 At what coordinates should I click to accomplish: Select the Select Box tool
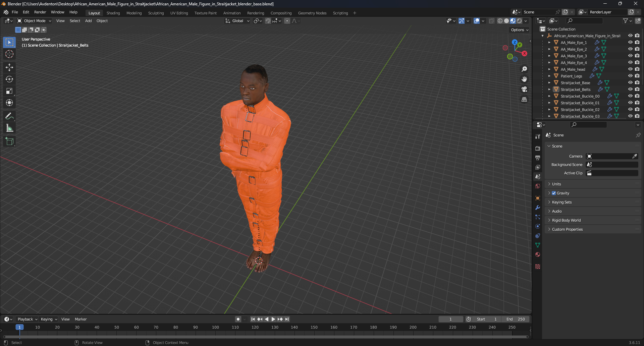pyautogui.click(x=9, y=42)
